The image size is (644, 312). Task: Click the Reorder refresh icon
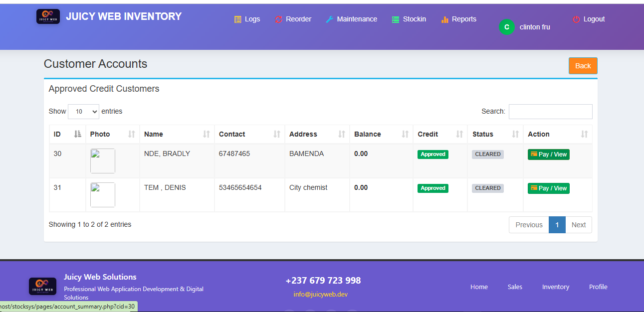click(277, 19)
